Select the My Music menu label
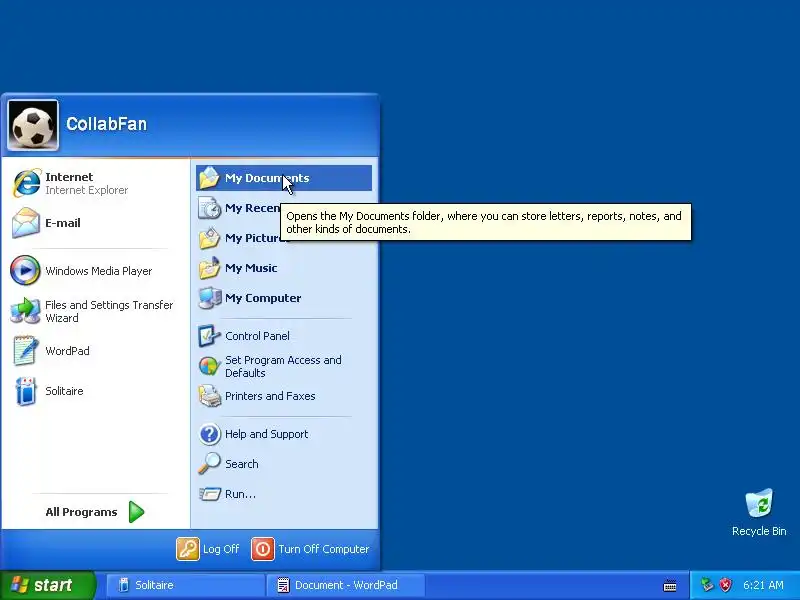 [x=251, y=268]
